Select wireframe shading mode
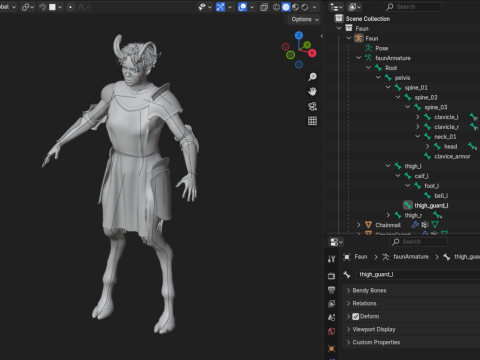Image resolution: width=480 pixels, height=360 pixels. [x=276, y=7]
